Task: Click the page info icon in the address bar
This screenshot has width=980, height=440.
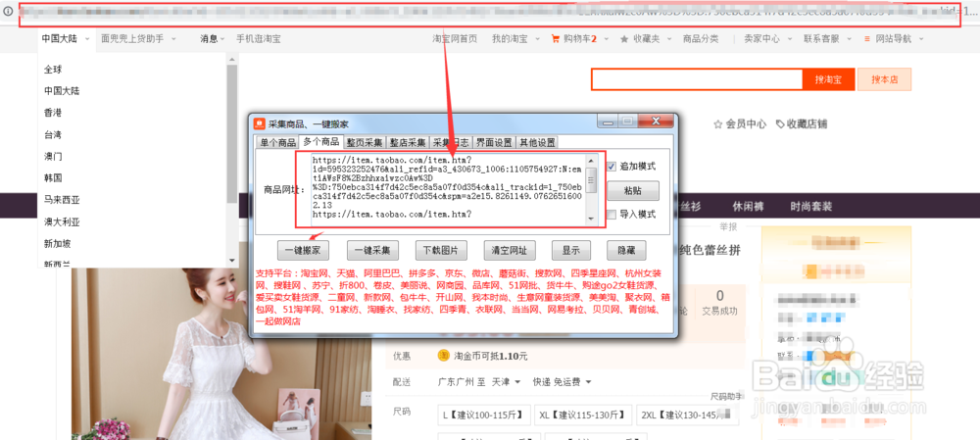Action: [8, 10]
